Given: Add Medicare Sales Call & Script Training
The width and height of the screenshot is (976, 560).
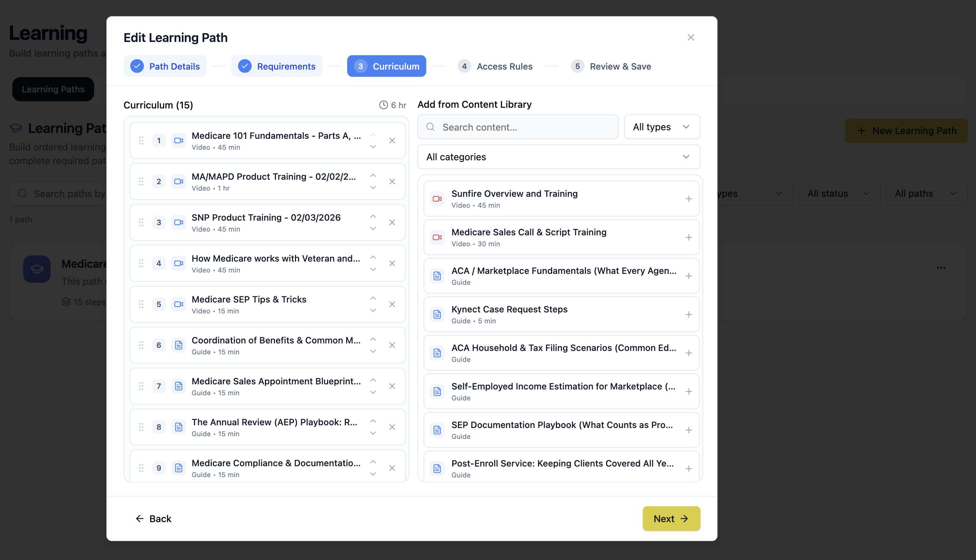Looking at the screenshot, I should (x=689, y=237).
